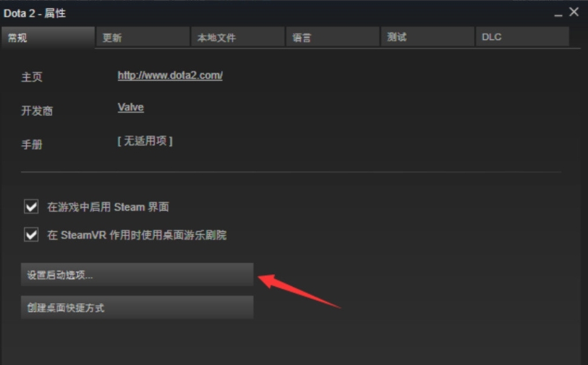Click 创建桌面快捷方式 button
The image size is (588, 365).
137,307
